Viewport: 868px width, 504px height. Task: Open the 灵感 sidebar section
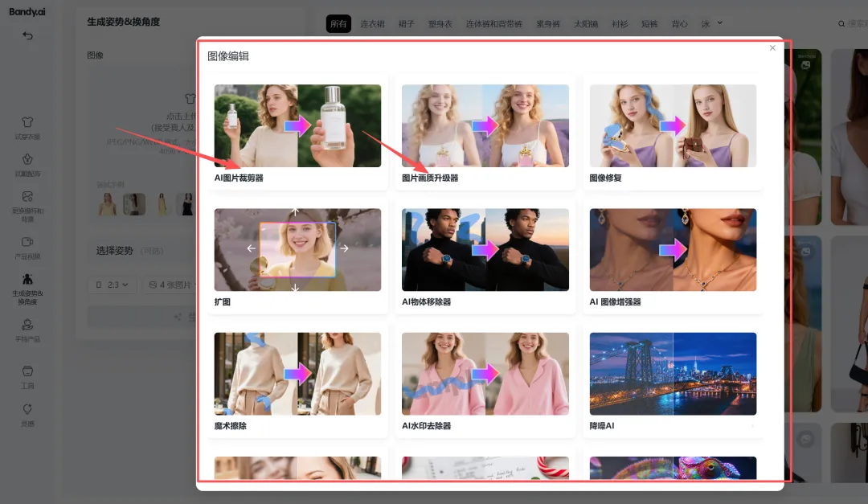(27, 415)
